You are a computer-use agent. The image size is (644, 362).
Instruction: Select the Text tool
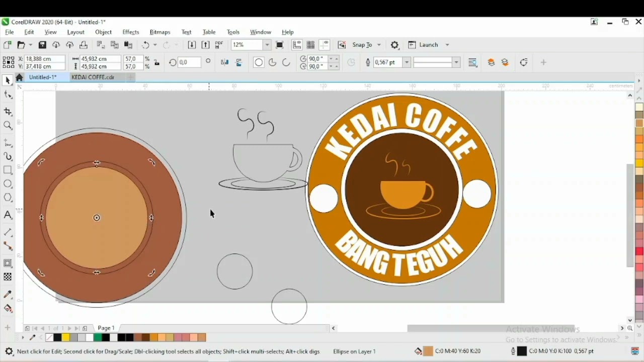click(x=8, y=215)
